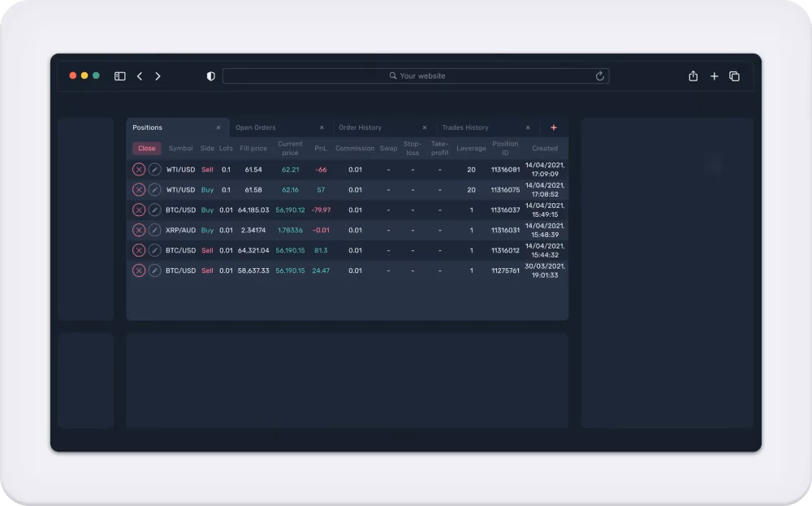Reload the page in address bar
Screen dimensions: 812x506
tap(600, 76)
